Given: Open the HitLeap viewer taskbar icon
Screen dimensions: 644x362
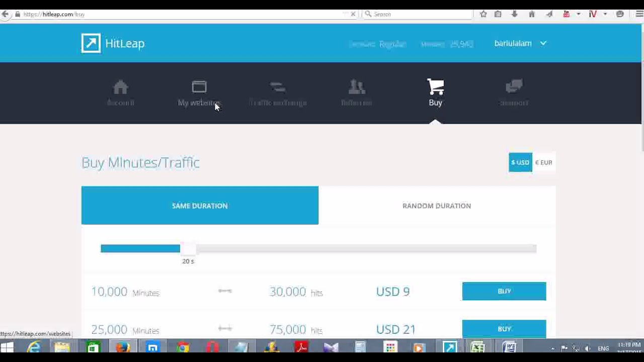Looking at the screenshot, I should (x=450, y=348).
